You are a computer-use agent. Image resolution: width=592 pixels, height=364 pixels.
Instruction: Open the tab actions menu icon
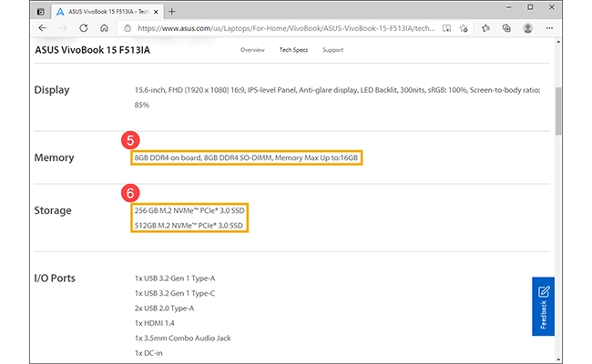pyautogui.click(x=40, y=12)
